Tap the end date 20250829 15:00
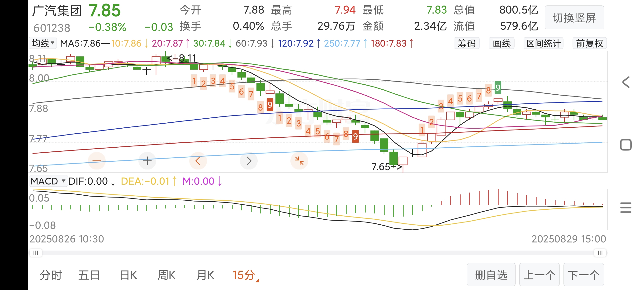The width and height of the screenshot is (644, 290). [569, 239]
